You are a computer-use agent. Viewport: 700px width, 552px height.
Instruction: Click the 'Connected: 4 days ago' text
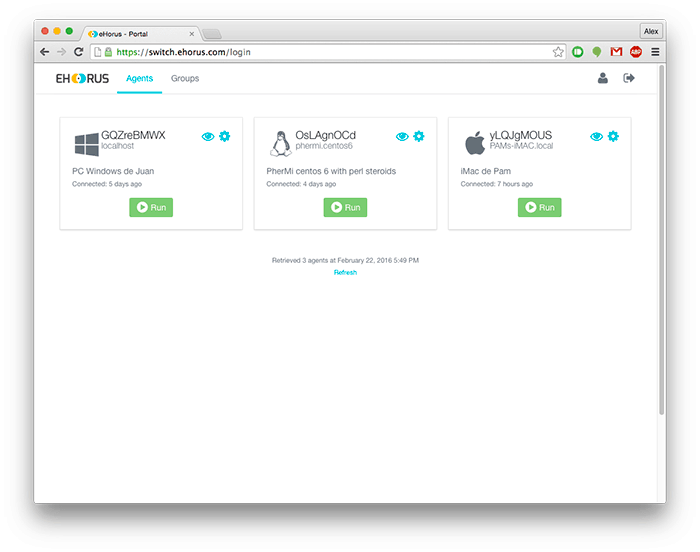[x=301, y=184]
